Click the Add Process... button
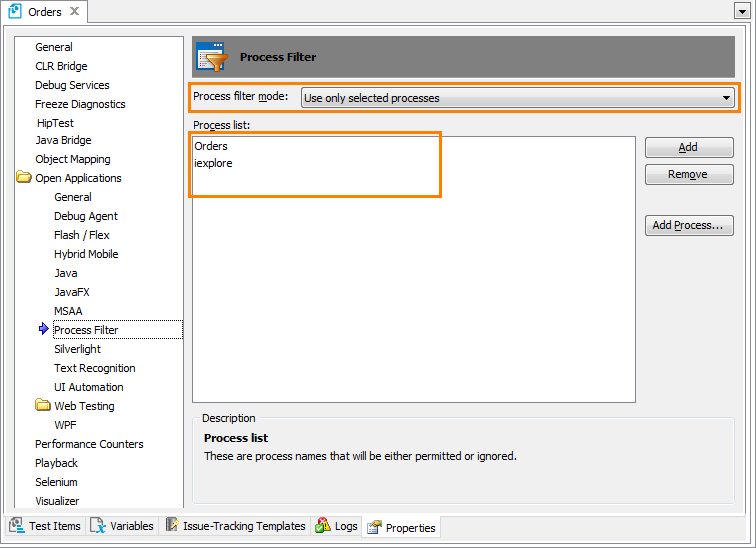 pyautogui.click(x=689, y=226)
